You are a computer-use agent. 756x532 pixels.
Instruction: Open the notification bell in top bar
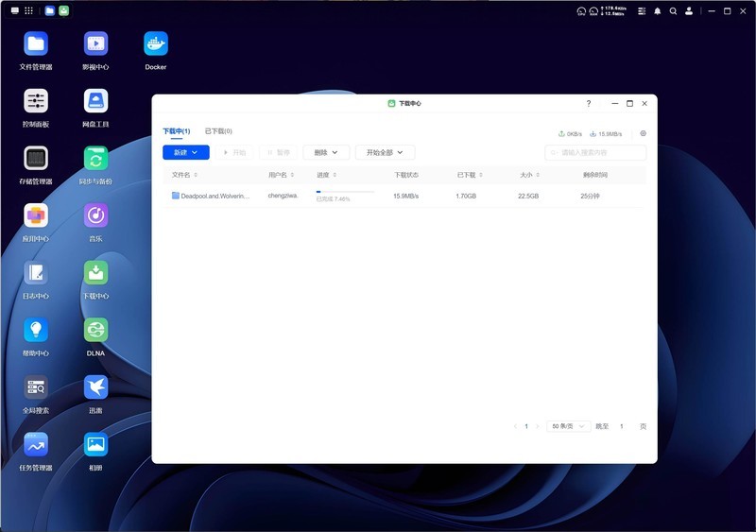(657, 11)
